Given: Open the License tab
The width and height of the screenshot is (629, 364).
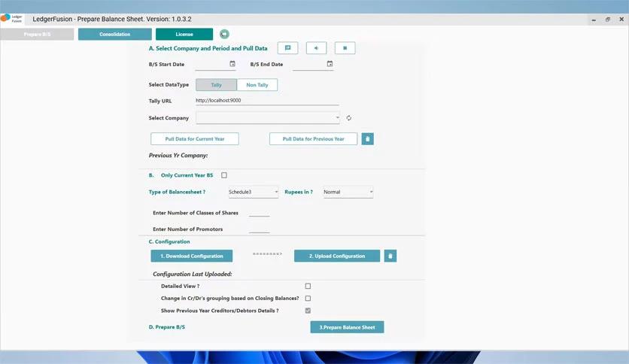Looking at the screenshot, I should [184, 34].
